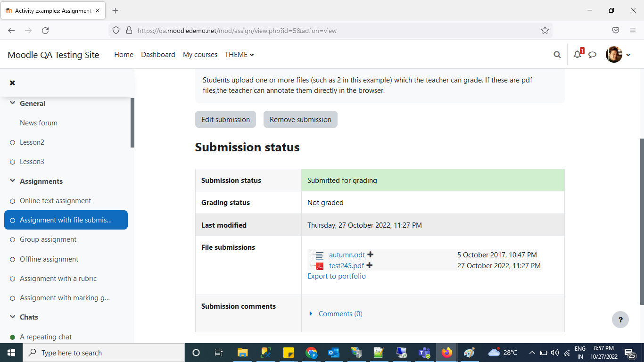Open Offline assignment in course index
Image resolution: width=644 pixels, height=362 pixels.
point(49,259)
